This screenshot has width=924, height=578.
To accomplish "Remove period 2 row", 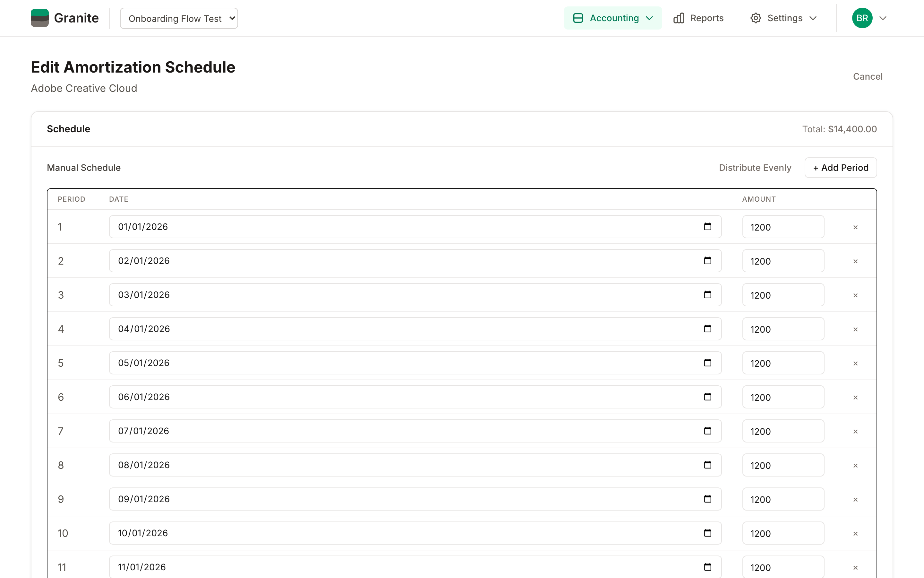I will (x=855, y=261).
